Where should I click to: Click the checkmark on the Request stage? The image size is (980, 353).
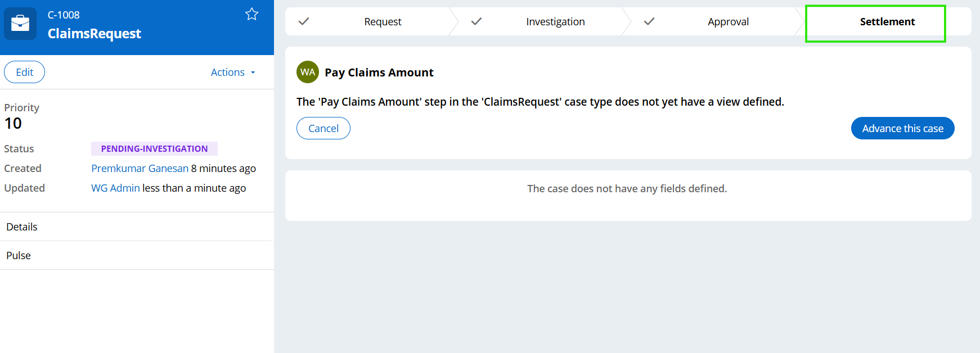(x=304, y=21)
